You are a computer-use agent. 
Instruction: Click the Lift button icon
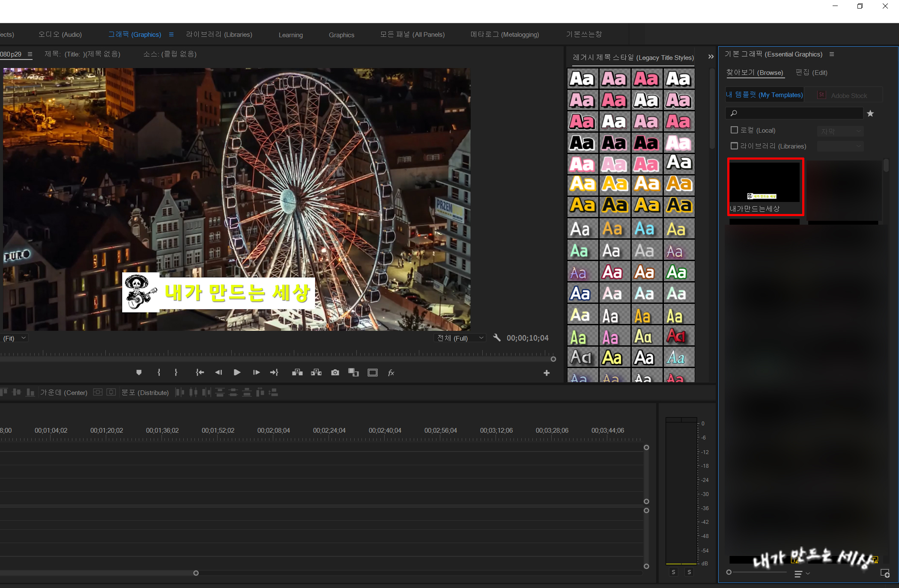tap(297, 373)
